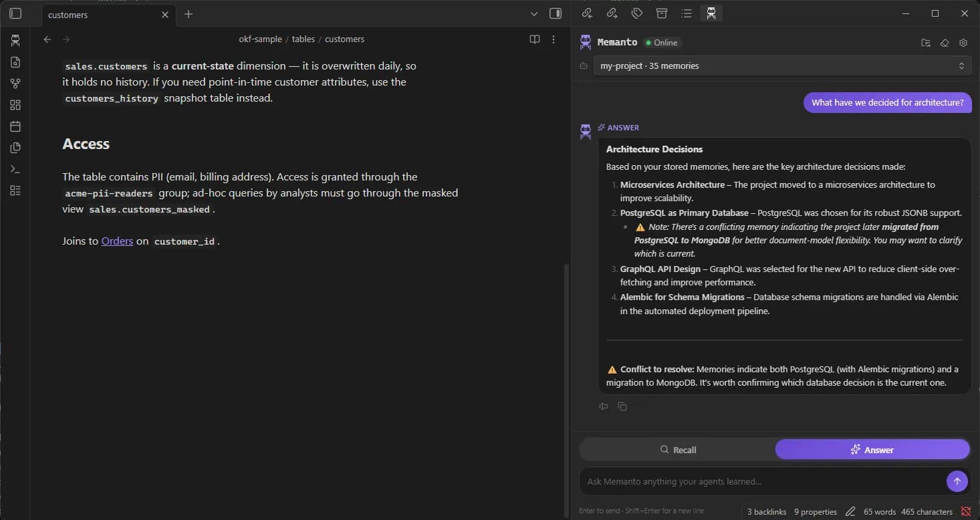Close the customers tab
The height and width of the screenshot is (520, 980).
click(x=165, y=15)
